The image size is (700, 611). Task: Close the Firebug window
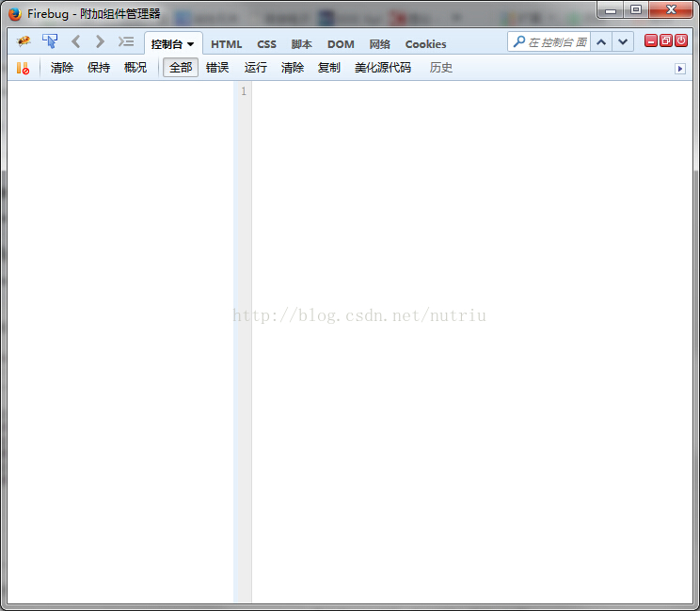point(671,9)
